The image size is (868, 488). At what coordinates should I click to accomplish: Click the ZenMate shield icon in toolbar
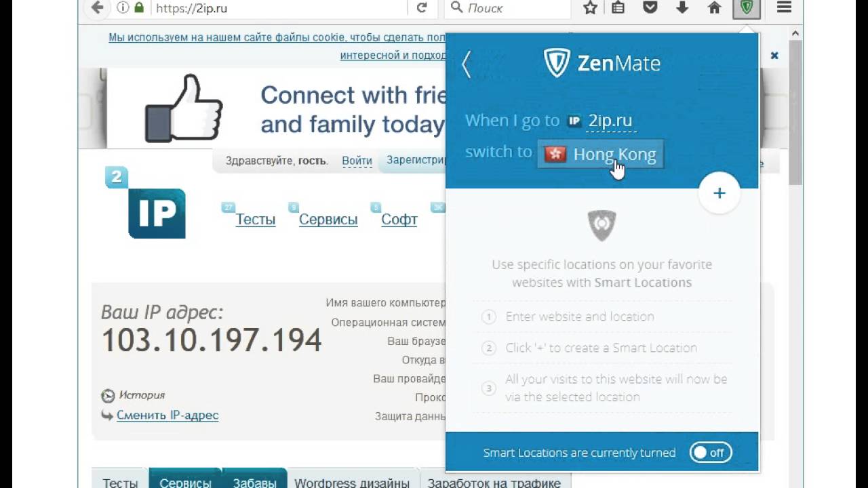[x=747, y=7]
